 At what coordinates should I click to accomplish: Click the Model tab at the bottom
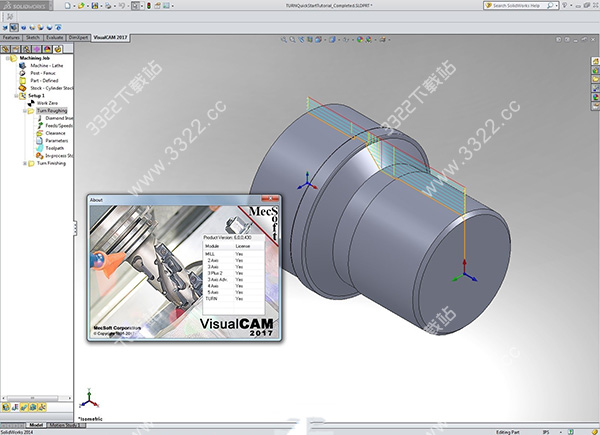coord(36,425)
